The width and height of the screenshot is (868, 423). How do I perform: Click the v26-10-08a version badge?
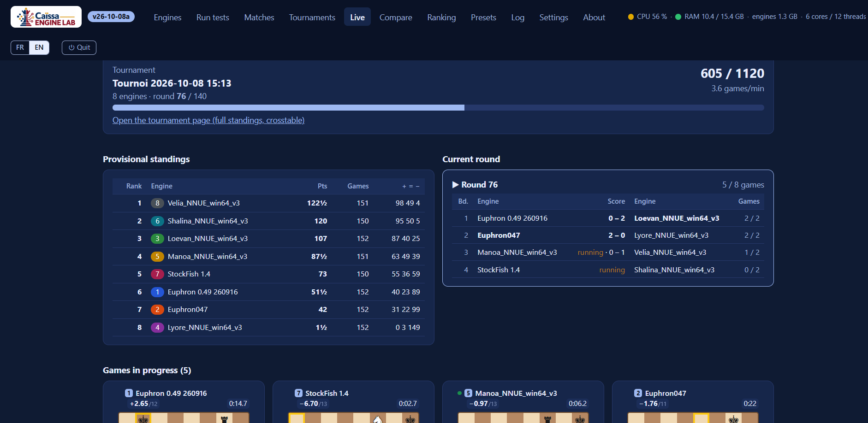[111, 17]
